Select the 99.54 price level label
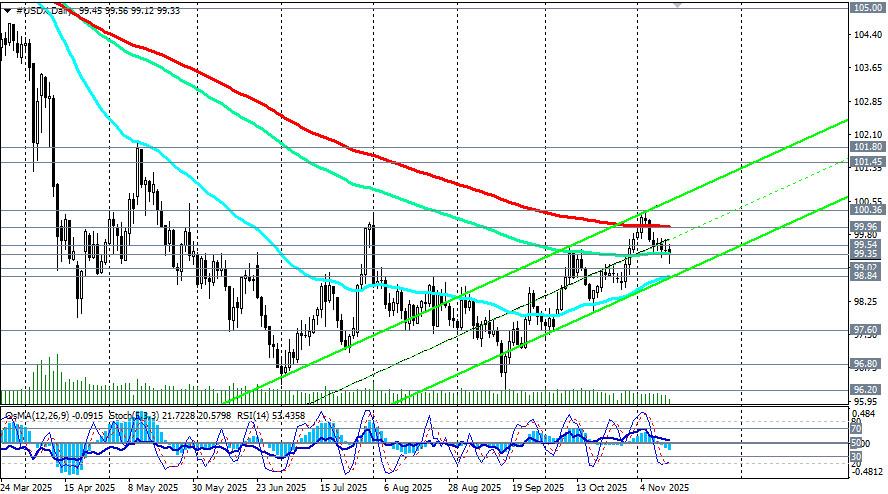Image resolution: width=888 pixels, height=494 pixels. point(866,245)
